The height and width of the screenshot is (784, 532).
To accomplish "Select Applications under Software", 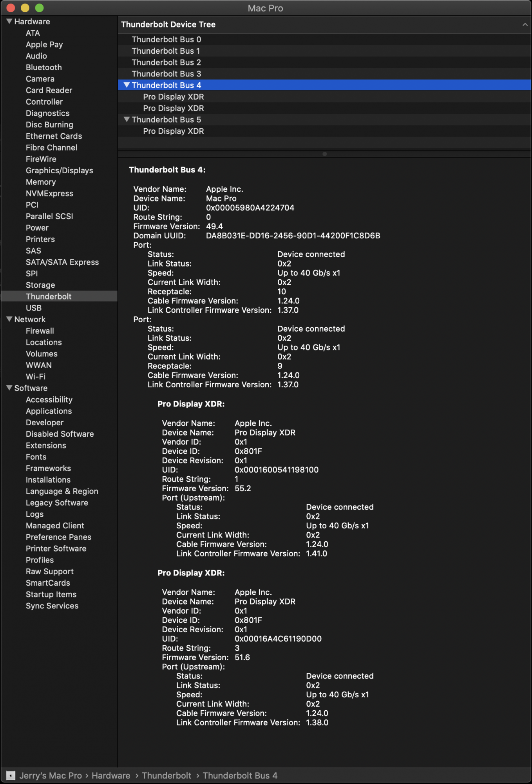I will (x=49, y=411).
